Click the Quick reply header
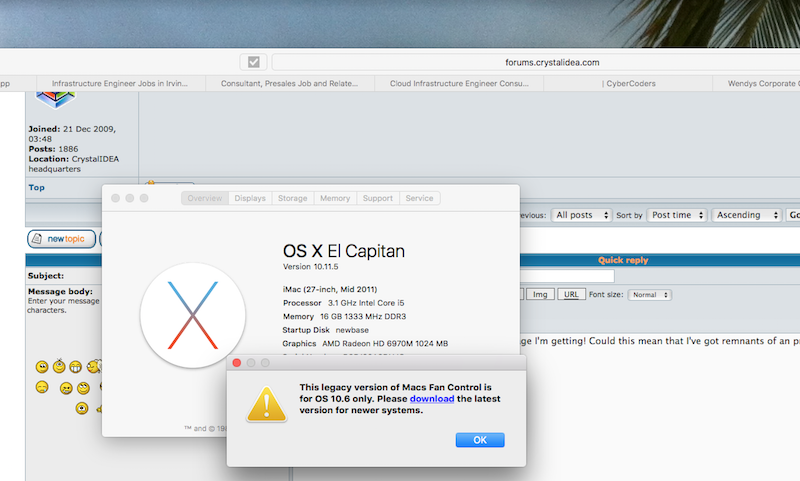This screenshot has height=481, width=800. click(623, 260)
